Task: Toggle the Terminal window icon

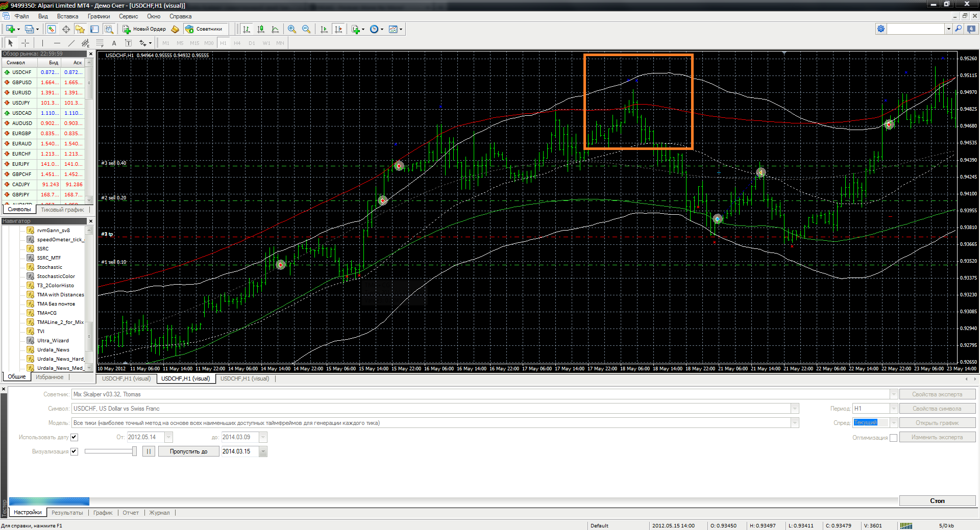Action: (x=94, y=29)
